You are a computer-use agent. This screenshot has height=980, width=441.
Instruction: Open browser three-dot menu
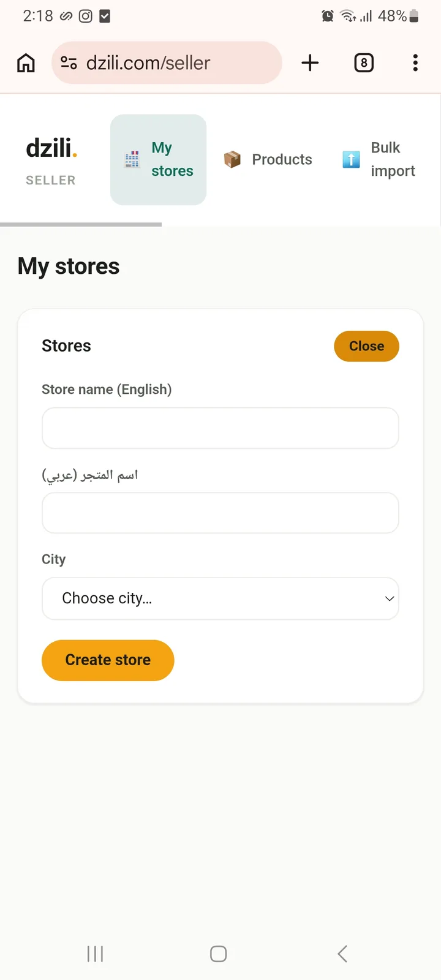(x=415, y=62)
